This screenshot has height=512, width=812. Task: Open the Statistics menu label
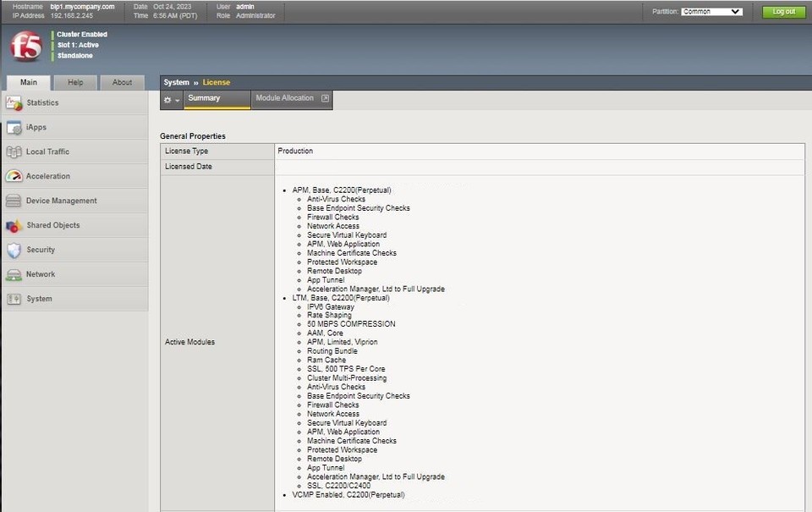click(42, 102)
